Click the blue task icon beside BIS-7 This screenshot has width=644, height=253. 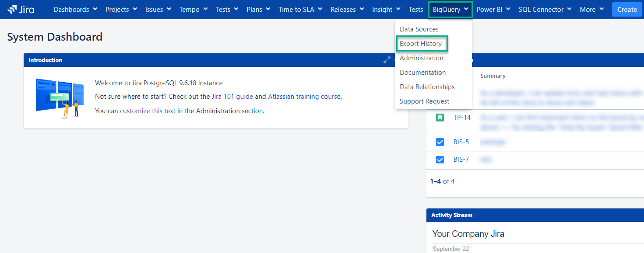click(x=440, y=159)
